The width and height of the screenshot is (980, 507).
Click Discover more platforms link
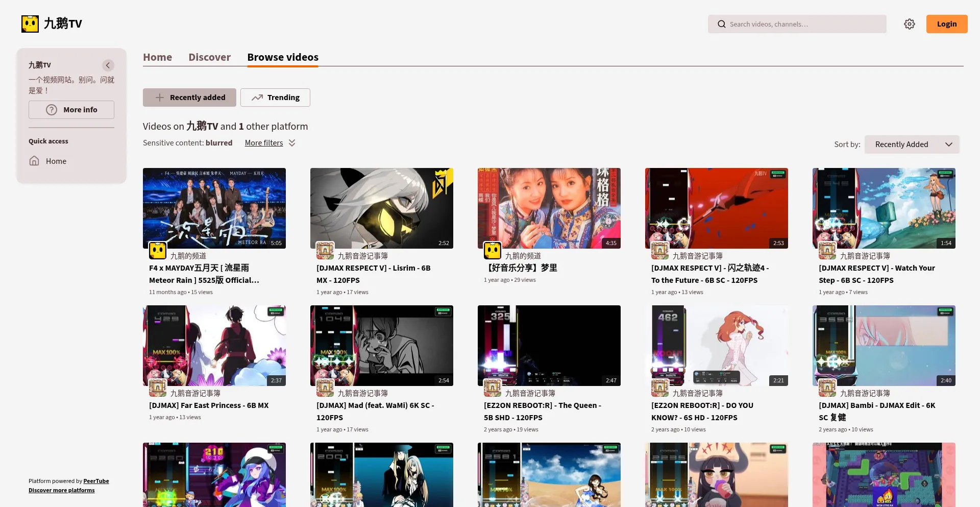(x=62, y=490)
